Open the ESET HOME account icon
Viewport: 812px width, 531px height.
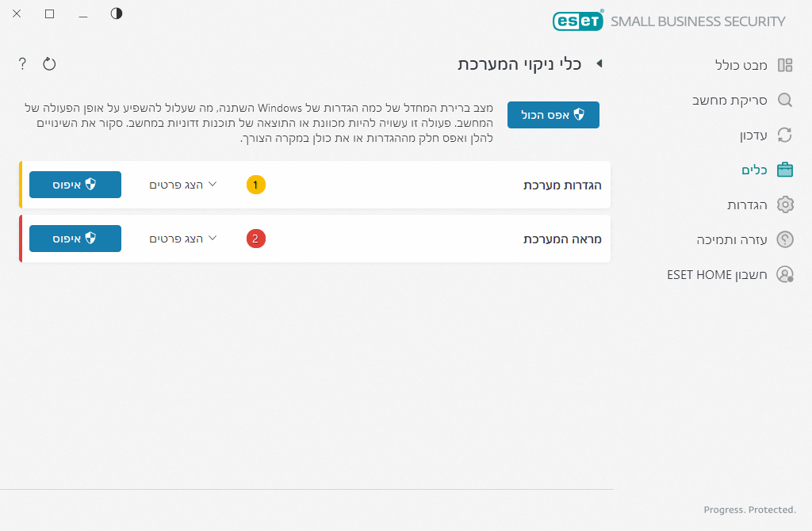785,274
